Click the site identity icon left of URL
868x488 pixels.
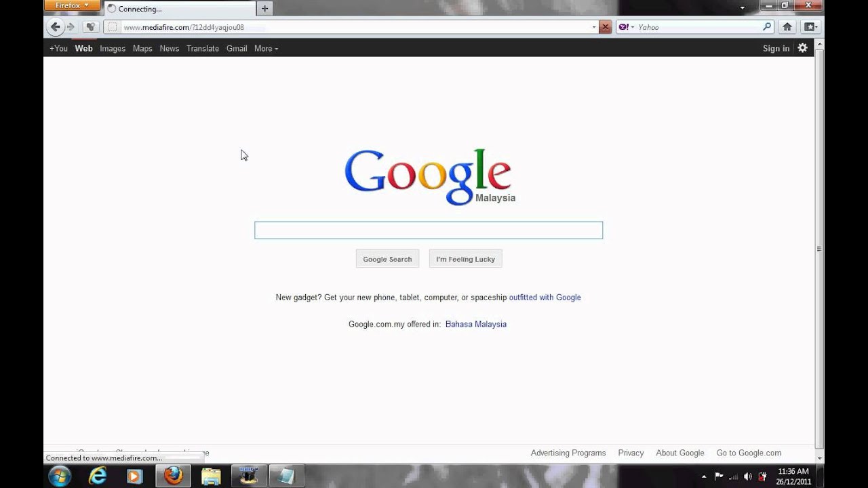tap(112, 27)
